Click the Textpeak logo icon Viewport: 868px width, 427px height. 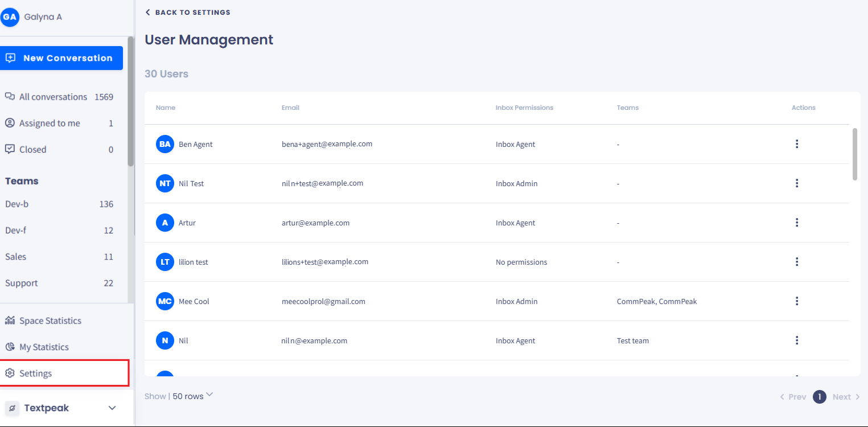tap(12, 408)
